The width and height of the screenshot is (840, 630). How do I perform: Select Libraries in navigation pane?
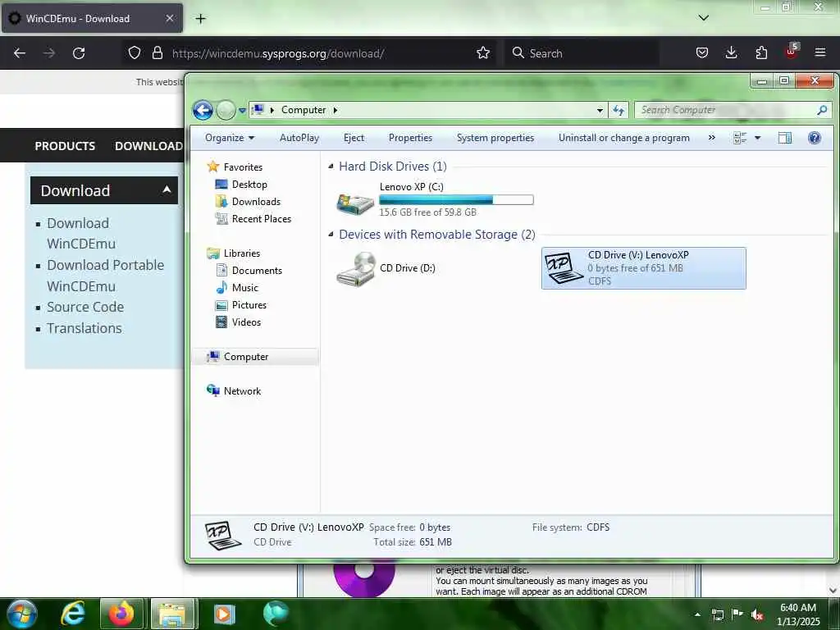(242, 253)
